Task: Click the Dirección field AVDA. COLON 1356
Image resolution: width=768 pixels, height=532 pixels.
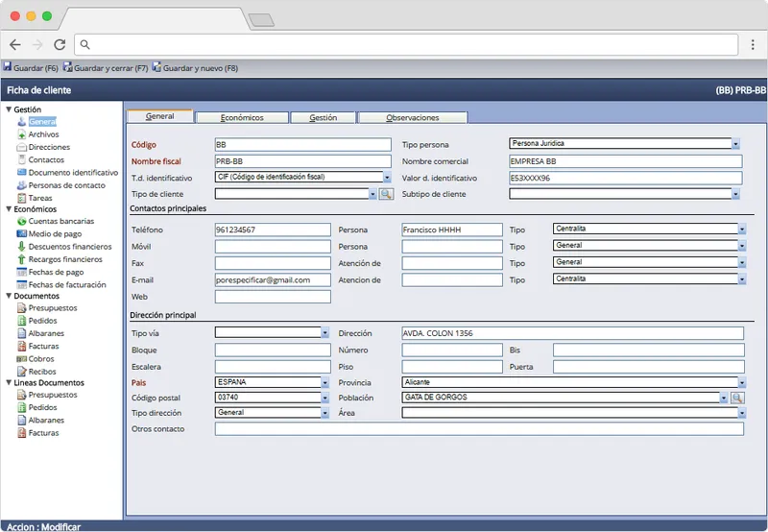Action: click(x=572, y=333)
